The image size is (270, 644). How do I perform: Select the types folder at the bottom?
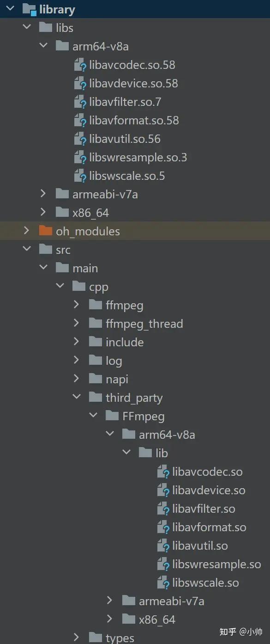pos(120,637)
